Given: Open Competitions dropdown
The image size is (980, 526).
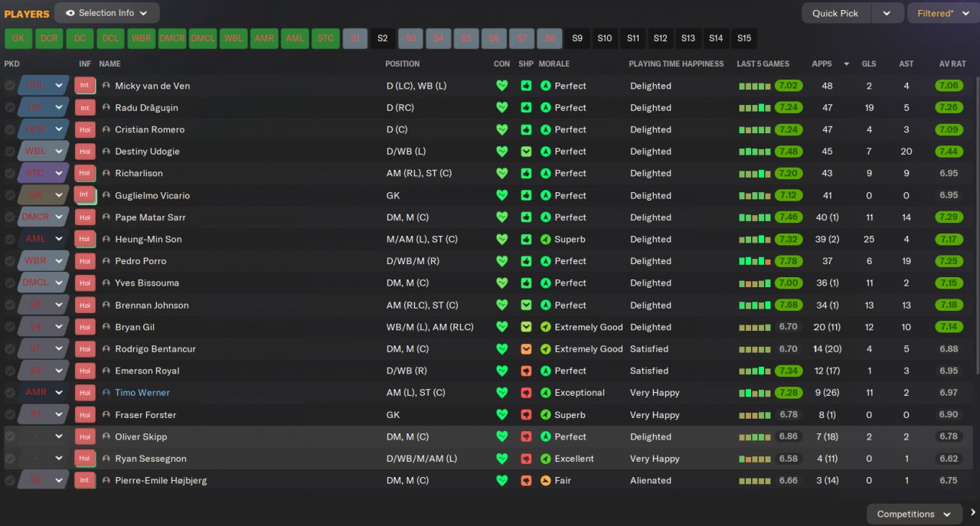Looking at the screenshot, I should (x=914, y=514).
